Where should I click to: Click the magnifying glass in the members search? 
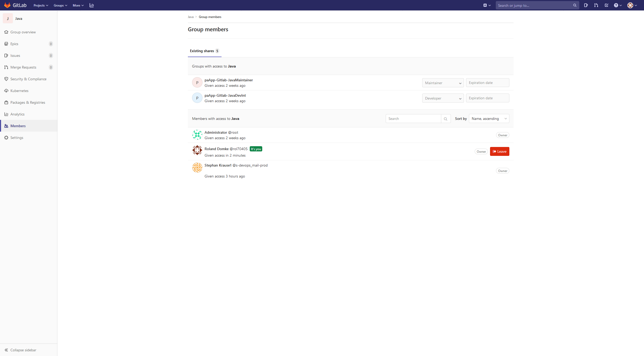click(x=446, y=119)
